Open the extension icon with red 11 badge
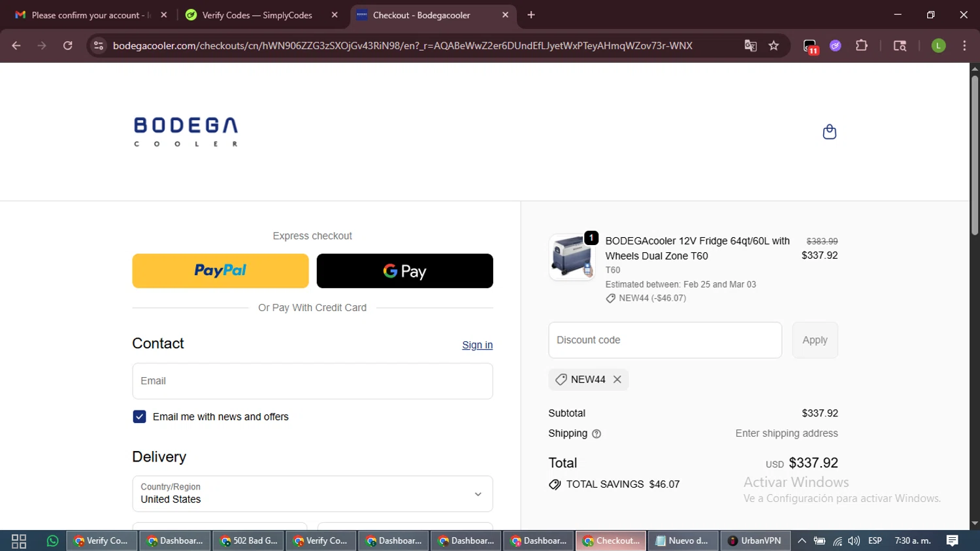This screenshot has width=980, height=551. pos(811,46)
